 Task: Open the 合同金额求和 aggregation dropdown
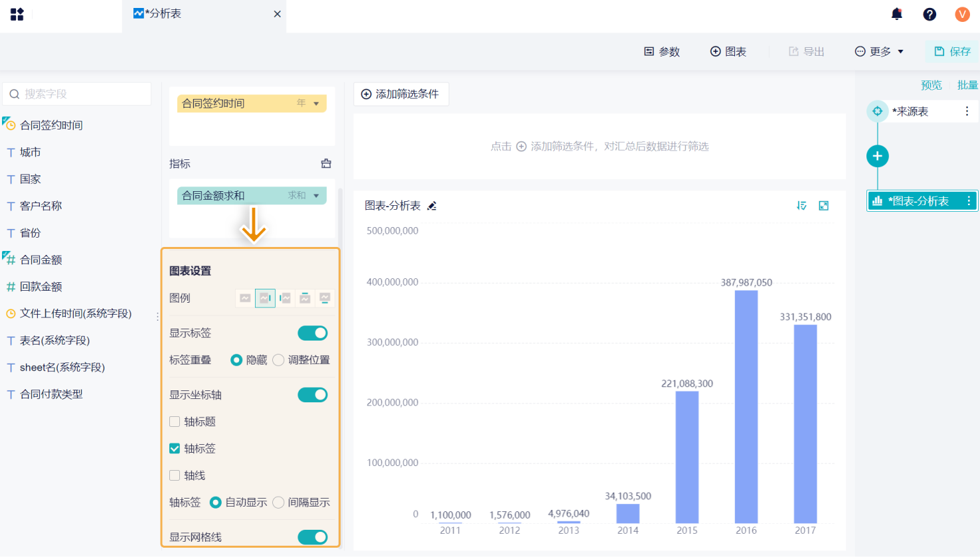[x=316, y=196]
